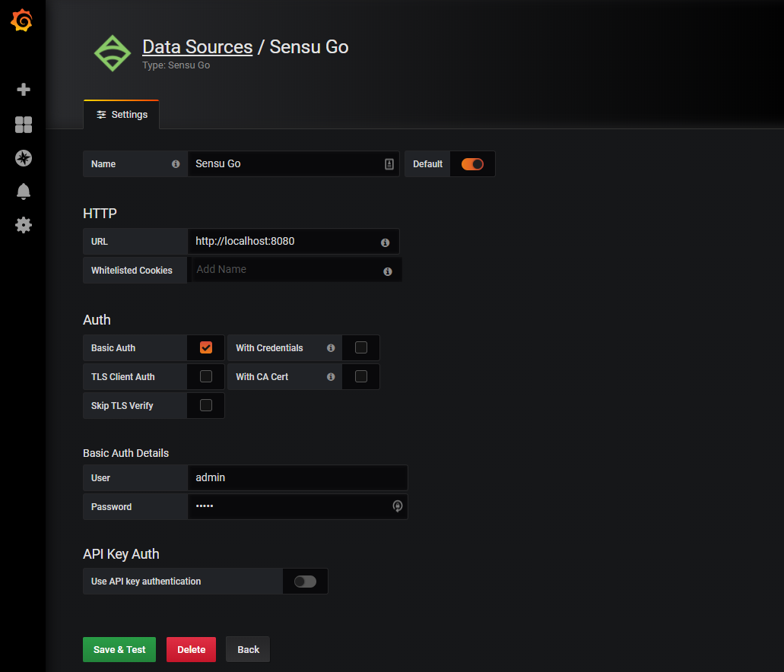The image size is (784, 672).
Task: Click the HTTP section heading
Action: coord(100,214)
